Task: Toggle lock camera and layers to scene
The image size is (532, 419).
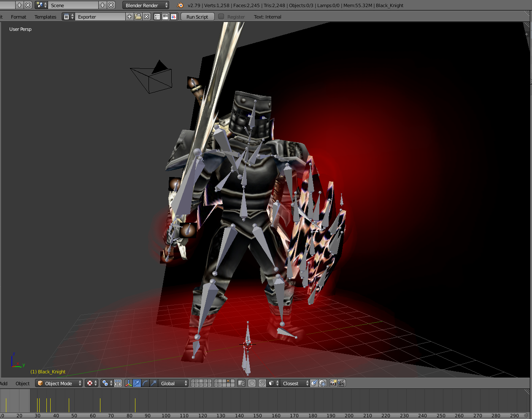Action: click(x=241, y=383)
